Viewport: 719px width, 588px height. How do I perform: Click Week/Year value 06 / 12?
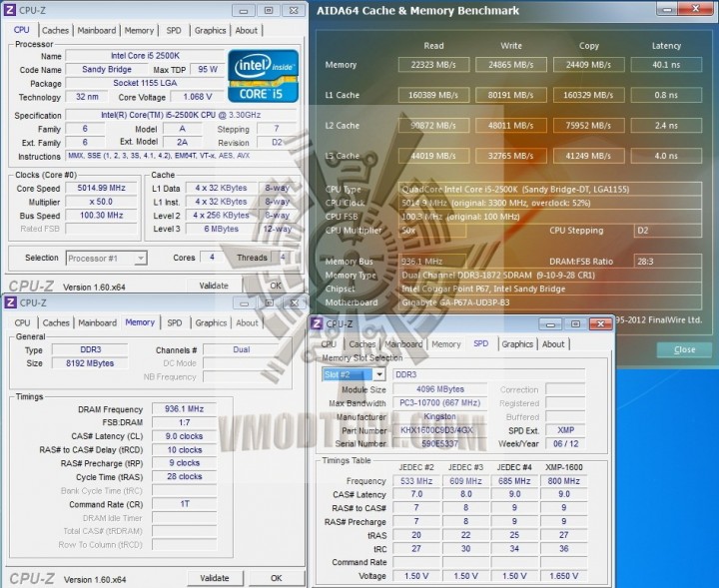[566, 443]
